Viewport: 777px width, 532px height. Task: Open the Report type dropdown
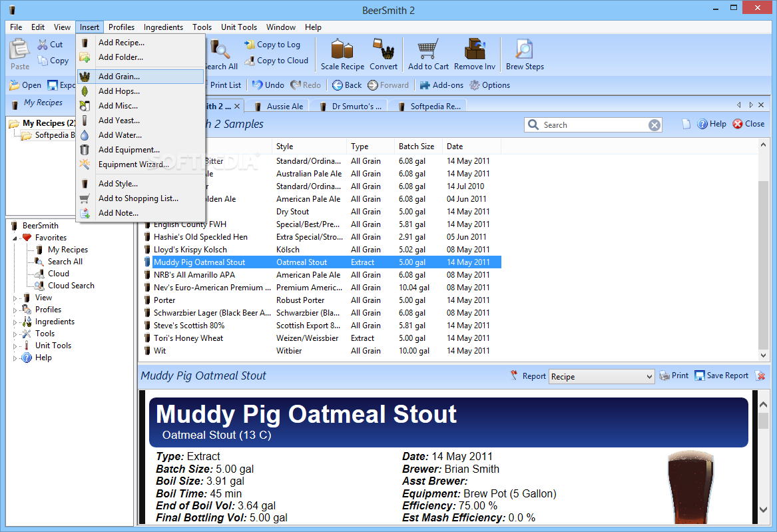click(602, 376)
